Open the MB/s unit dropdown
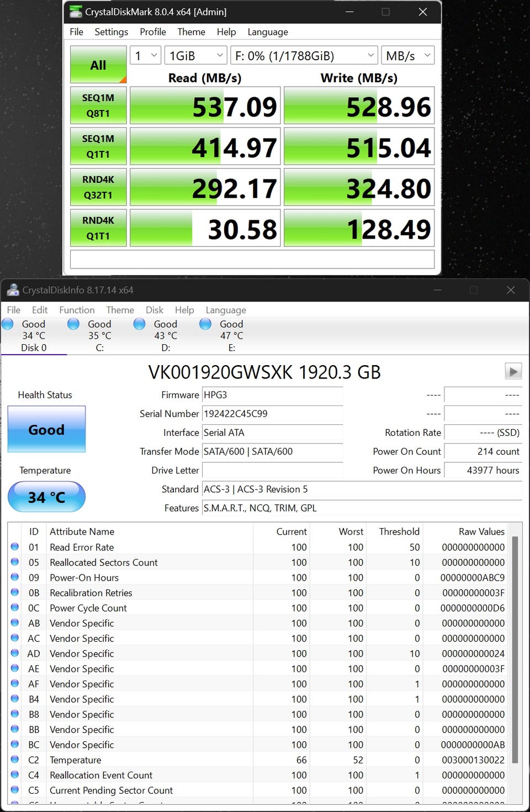The width and height of the screenshot is (530, 812). (407, 56)
